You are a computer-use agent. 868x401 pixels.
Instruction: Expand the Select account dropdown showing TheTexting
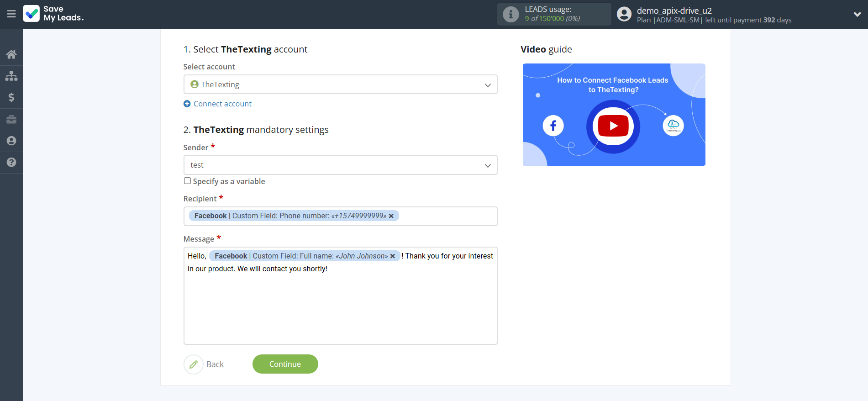point(340,84)
